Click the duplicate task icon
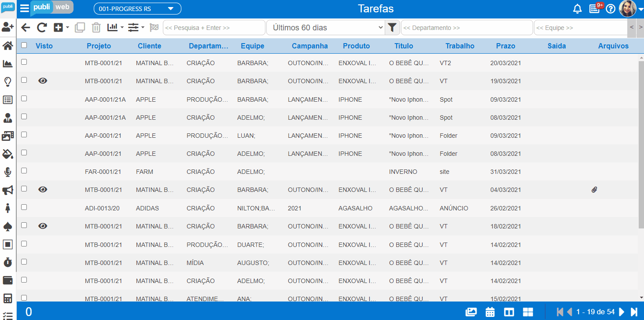The width and height of the screenshot is (644, 320). [x=80, y=27]
